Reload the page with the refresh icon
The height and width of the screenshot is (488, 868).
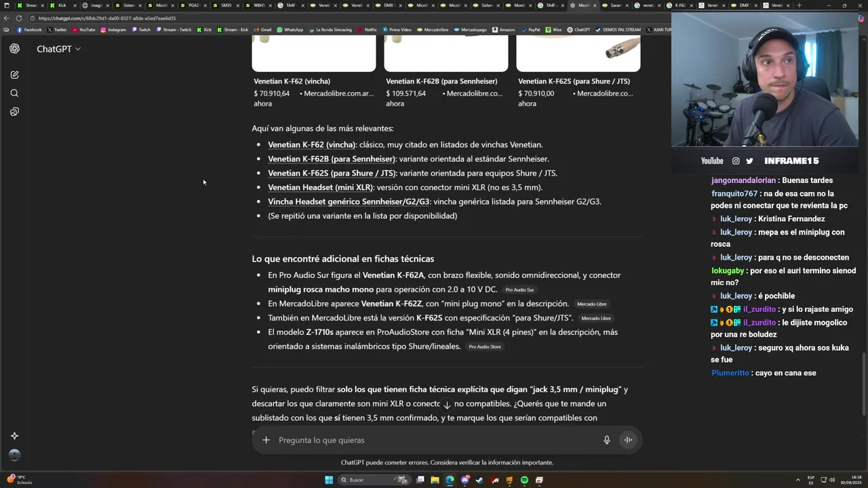pos(19,18)
